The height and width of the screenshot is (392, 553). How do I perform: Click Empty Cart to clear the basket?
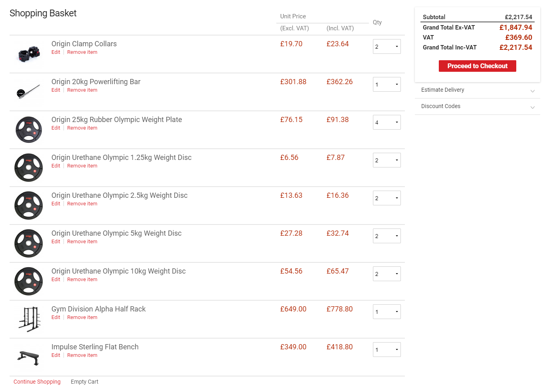(x=85, y=382)
